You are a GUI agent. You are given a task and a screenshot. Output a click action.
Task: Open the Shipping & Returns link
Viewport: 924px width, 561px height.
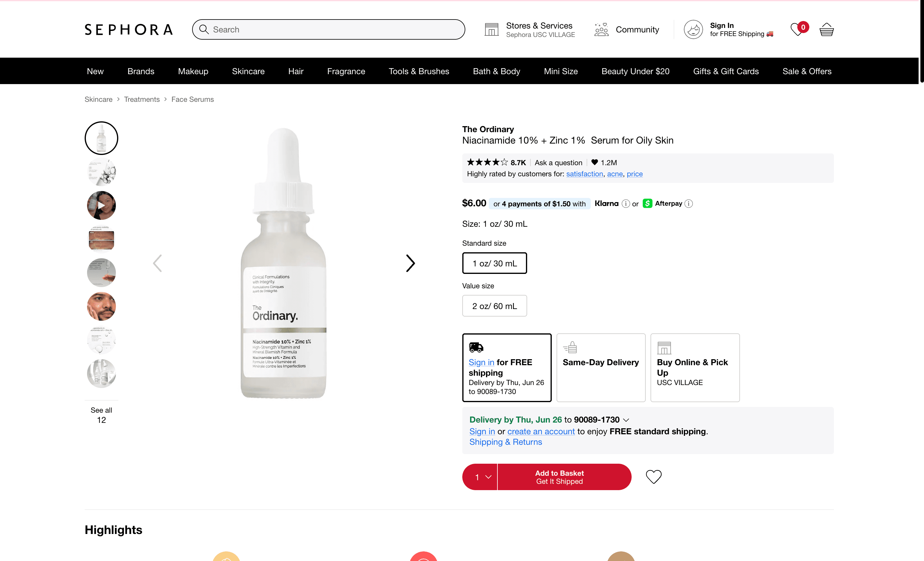click(x=506, y=442)
